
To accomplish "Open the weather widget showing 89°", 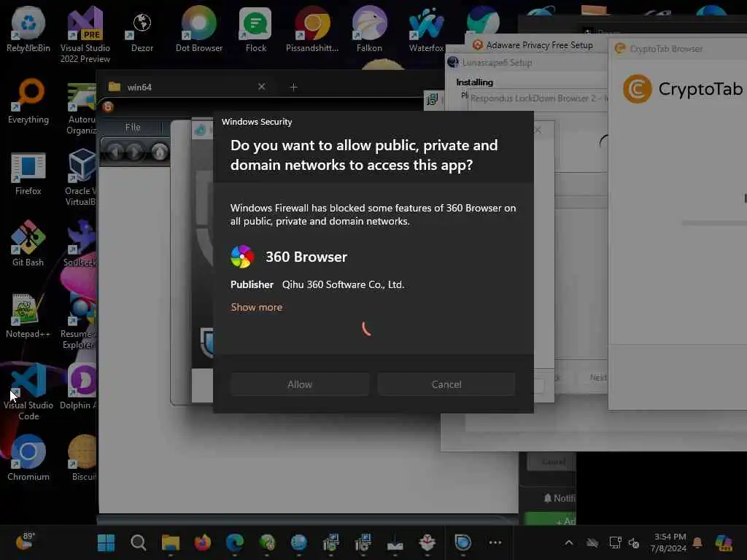I will pos(26,542).
